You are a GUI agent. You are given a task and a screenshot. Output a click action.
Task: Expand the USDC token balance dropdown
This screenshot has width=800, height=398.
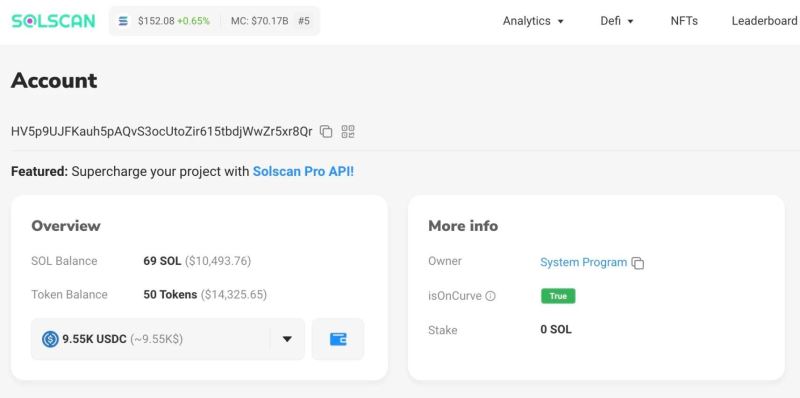287,339
